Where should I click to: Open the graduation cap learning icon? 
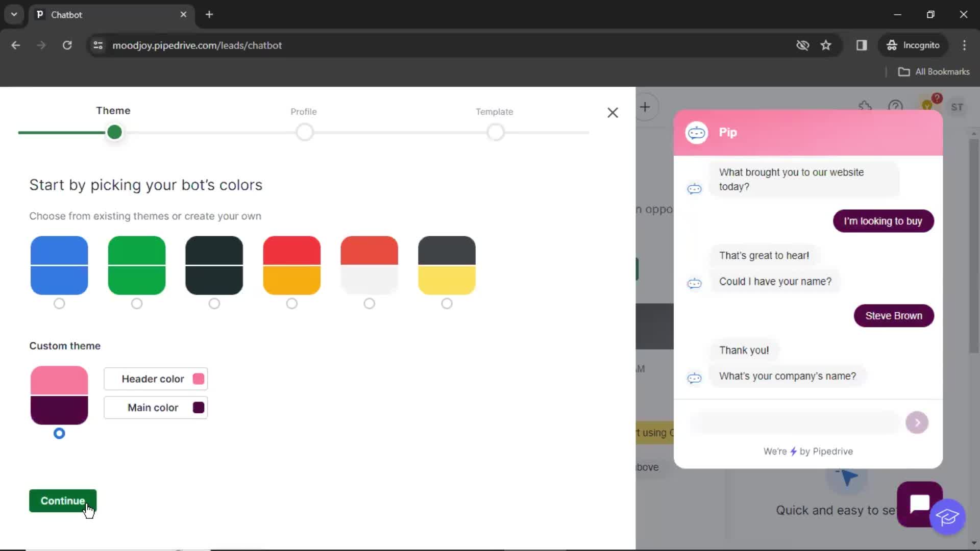click(x=948, y=517)
